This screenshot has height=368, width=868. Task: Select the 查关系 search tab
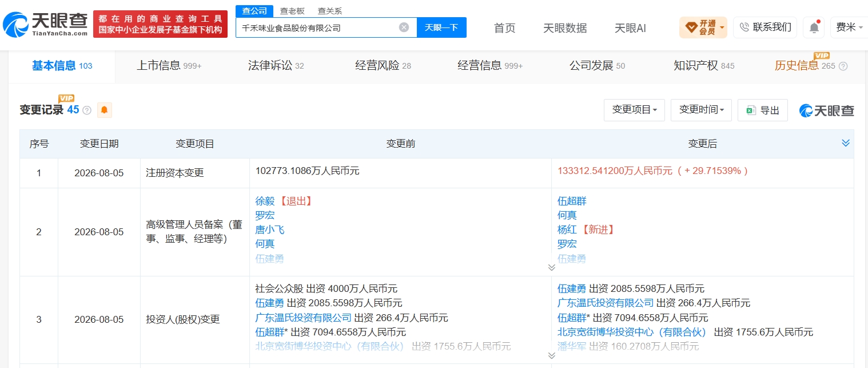330,11
